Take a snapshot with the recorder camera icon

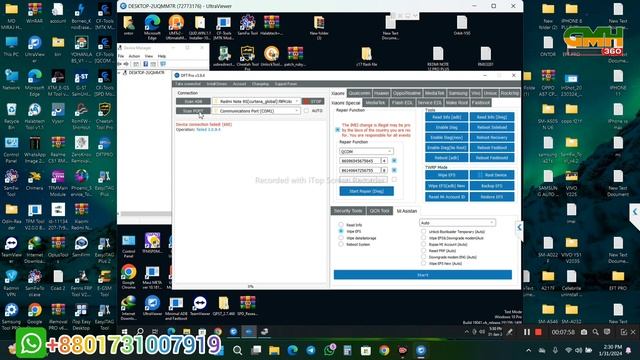click(x=584, y=332)
